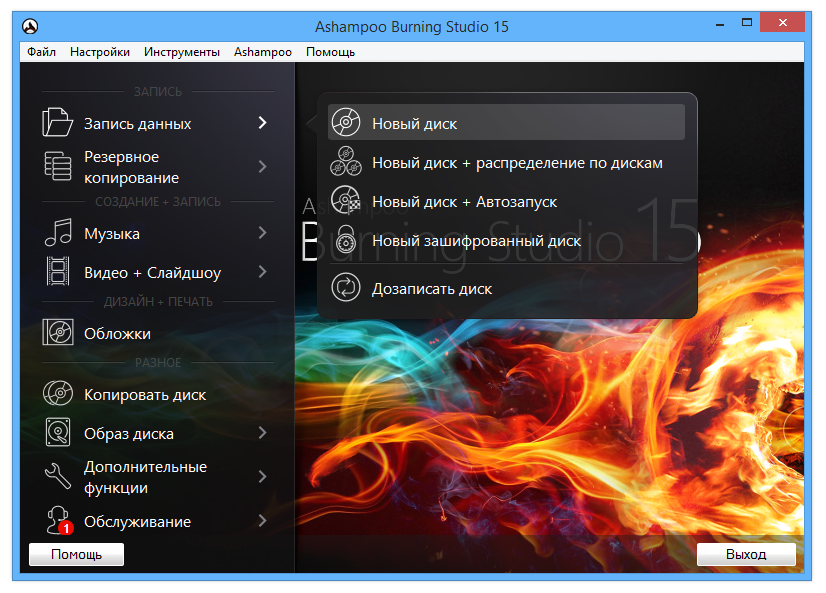Close the Ashampoo Burning Studio window
The image size is (826, 593).
point(782,23)
